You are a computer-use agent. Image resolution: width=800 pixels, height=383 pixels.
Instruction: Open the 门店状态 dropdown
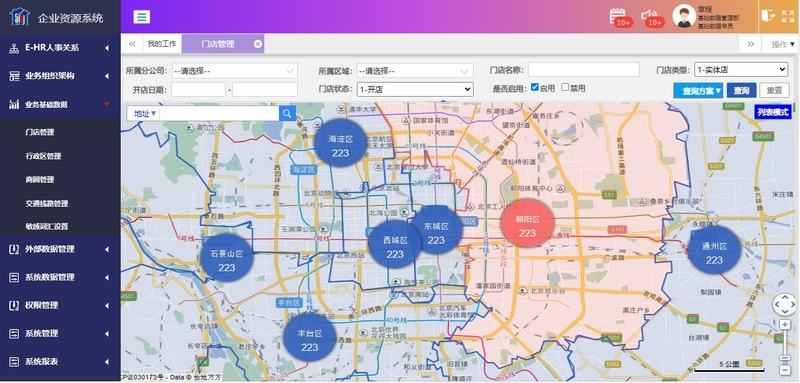(415, 89)
